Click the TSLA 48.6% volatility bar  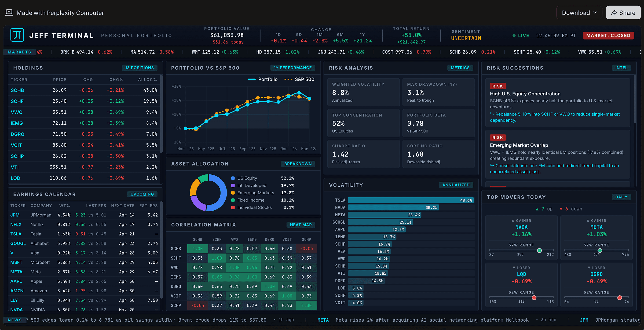tap(411, 200)
